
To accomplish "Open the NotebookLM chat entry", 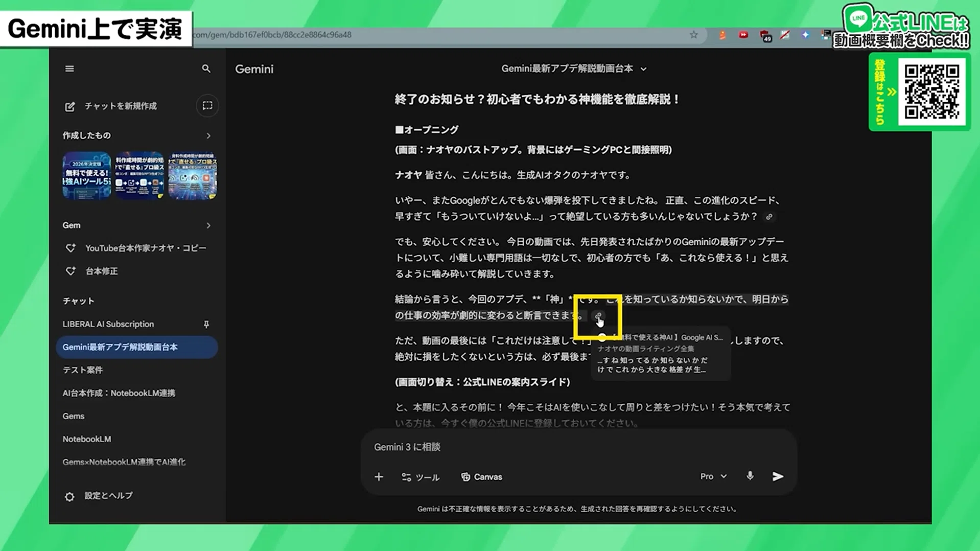I will click(x=86, y=439).
